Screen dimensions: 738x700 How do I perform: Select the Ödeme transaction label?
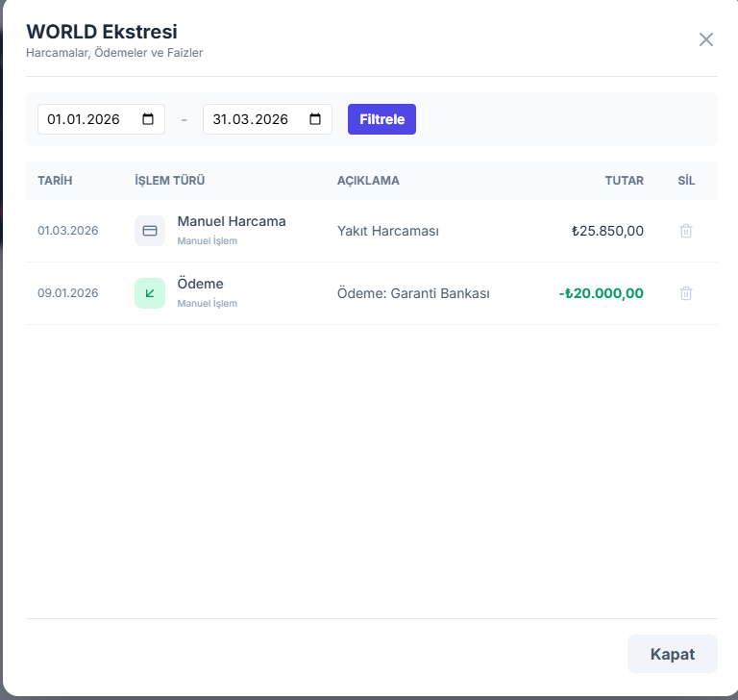pos(200,284)
